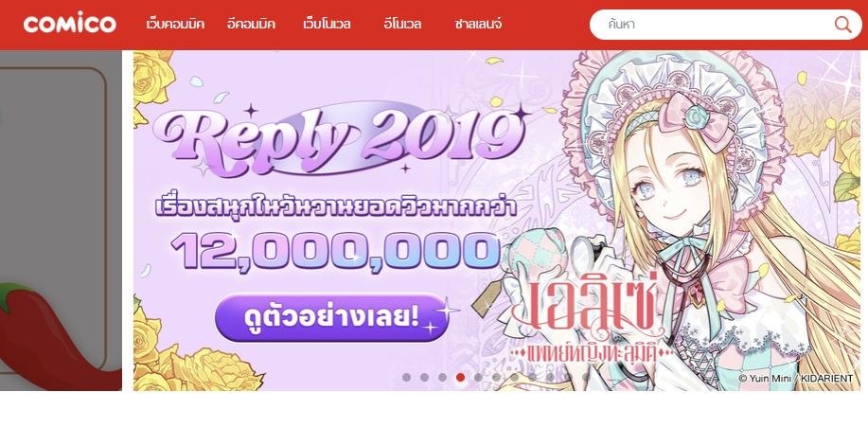Click the purple ดูตัวอย่างเลย! button

331,318
